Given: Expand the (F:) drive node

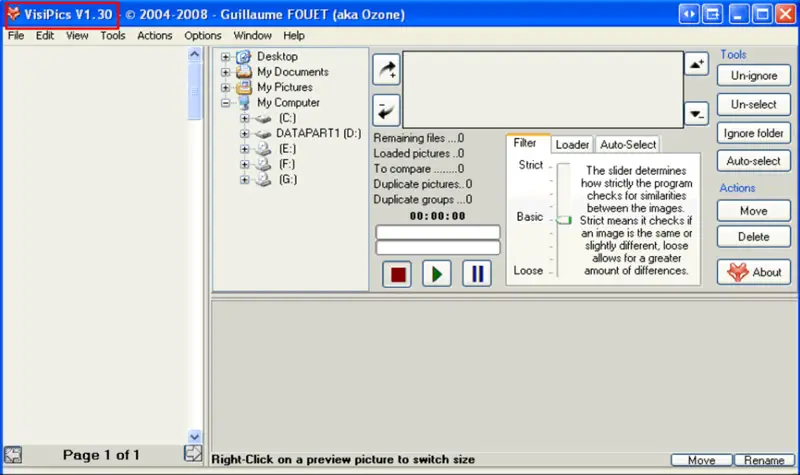Looking at the screenshot, I should pos(244,164).
